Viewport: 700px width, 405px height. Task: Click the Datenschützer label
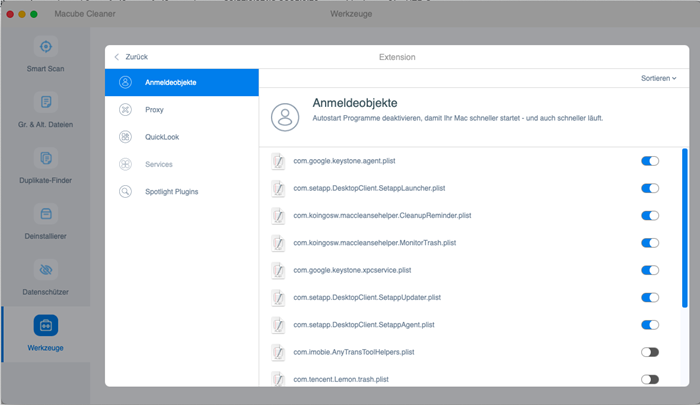tap(46, 292)
